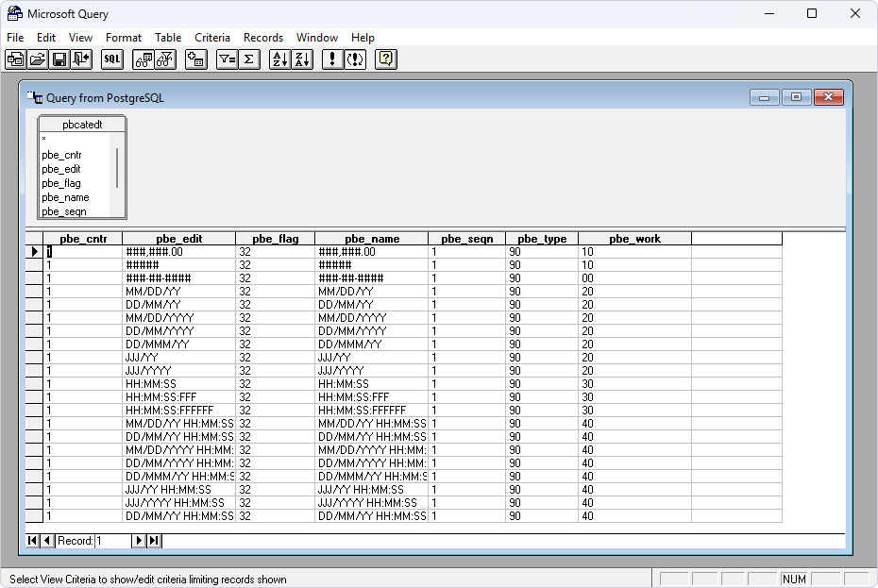Image resolution: width=878 pixels, height=588 pixels.
Task: Create a new query
Action: point(15,59)
